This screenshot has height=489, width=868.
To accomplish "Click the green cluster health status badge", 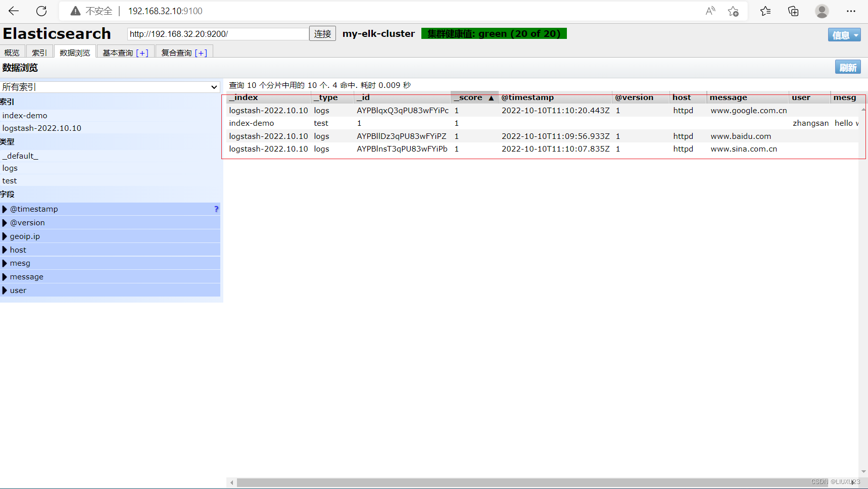I will click(494, 33).
